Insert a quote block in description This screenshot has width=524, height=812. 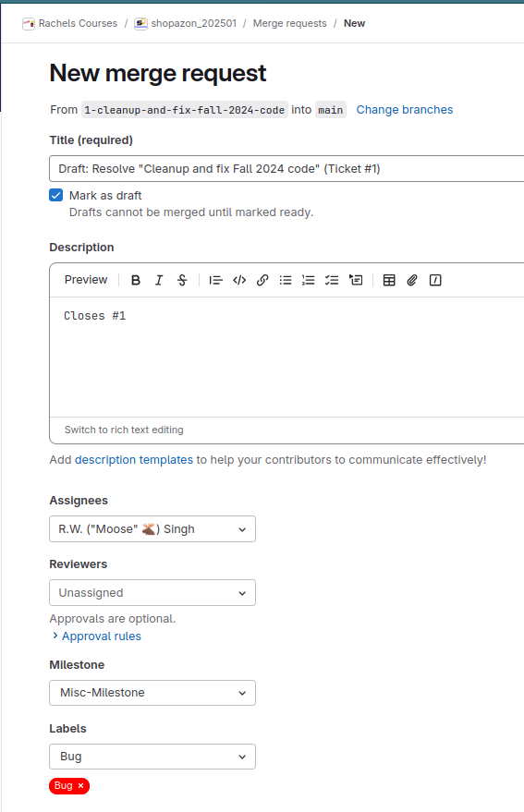coord(215,280)
